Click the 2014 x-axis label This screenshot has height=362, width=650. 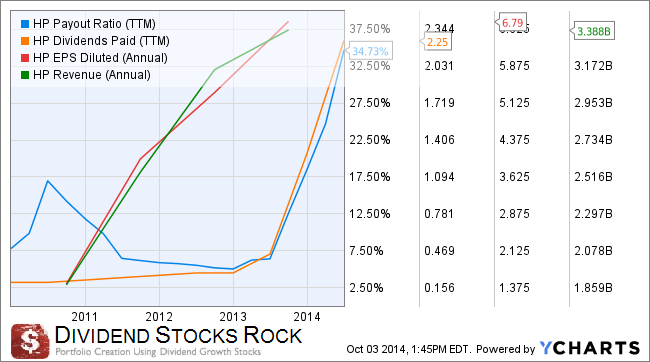tap(307, 317)
